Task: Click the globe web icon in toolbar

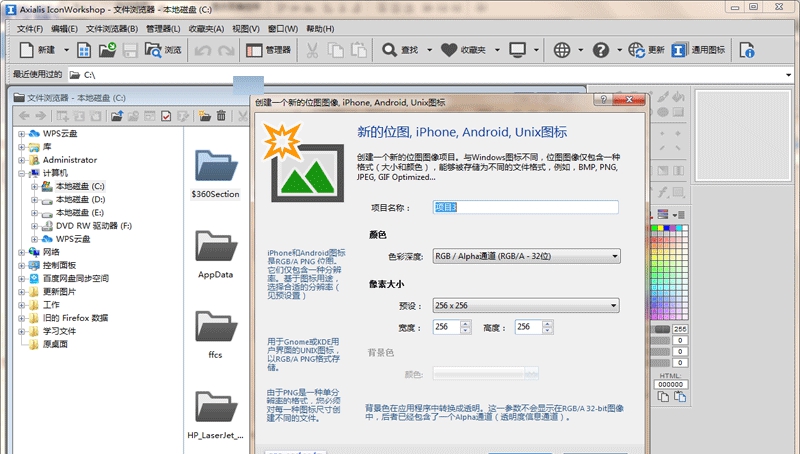Action: [x=562, y=50]
